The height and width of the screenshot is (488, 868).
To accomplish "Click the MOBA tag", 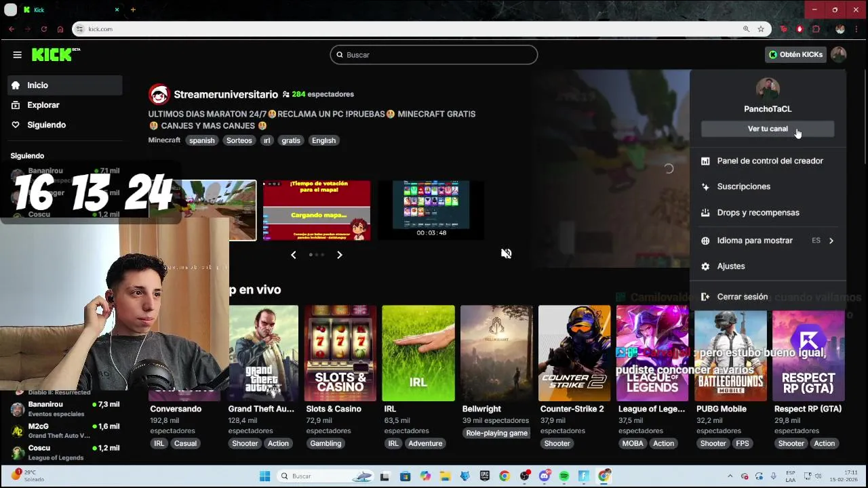I will coord(633,444).
